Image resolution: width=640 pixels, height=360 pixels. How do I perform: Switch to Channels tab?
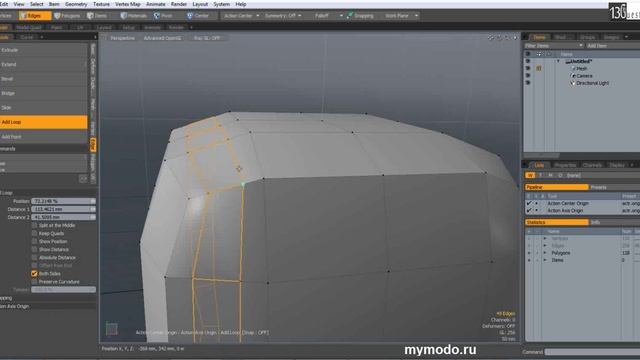point(592,165)
